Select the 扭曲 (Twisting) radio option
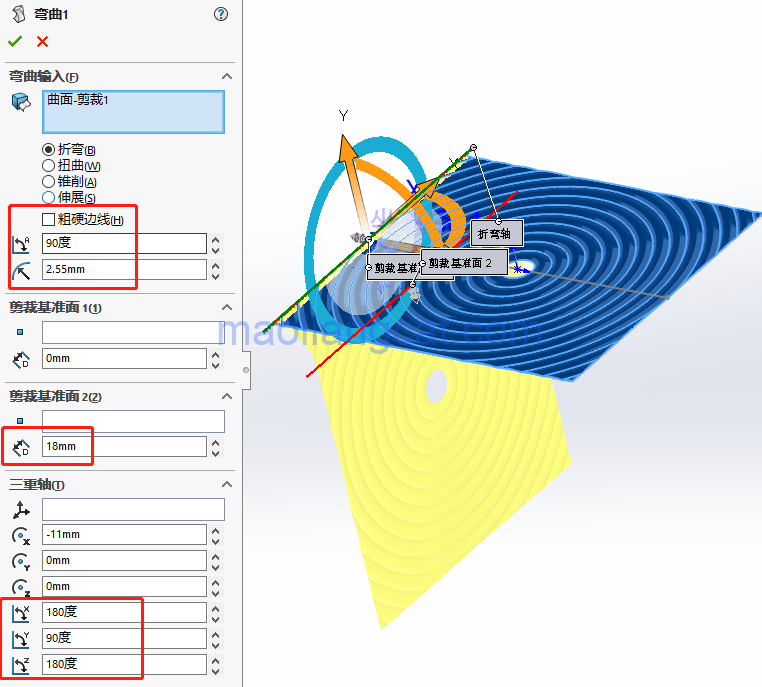Viewport: 762px width, 687px height. point(48,166)
